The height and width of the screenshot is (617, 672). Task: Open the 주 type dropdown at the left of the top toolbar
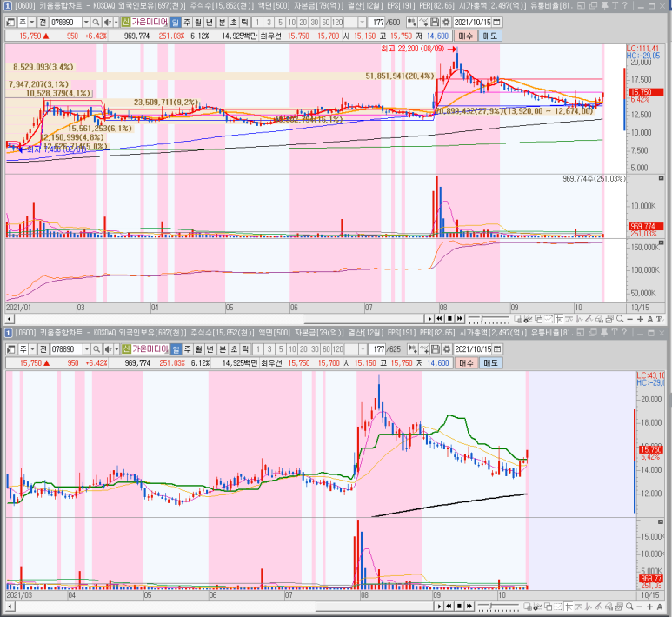pos(31,23)
